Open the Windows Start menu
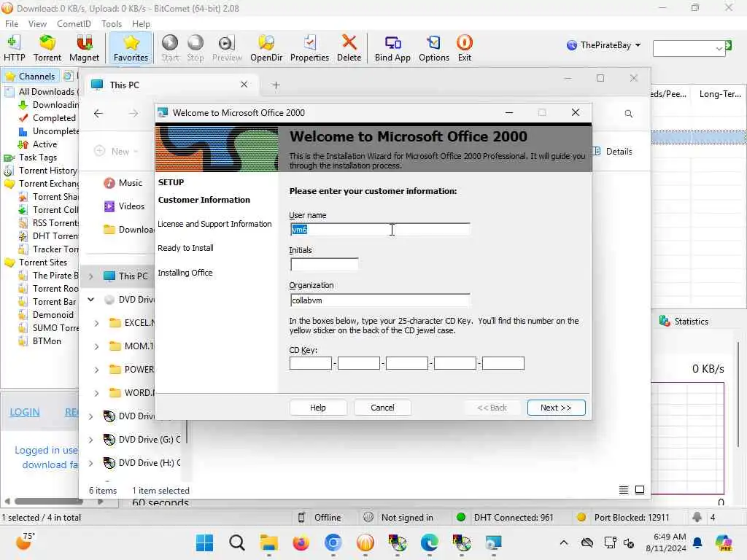 point(205,542)
